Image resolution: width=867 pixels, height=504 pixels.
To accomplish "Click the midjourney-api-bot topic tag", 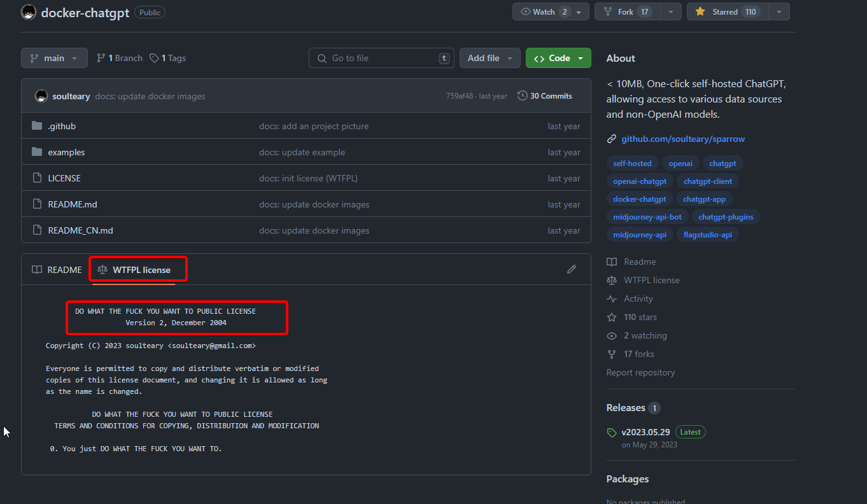I will 647,217.
